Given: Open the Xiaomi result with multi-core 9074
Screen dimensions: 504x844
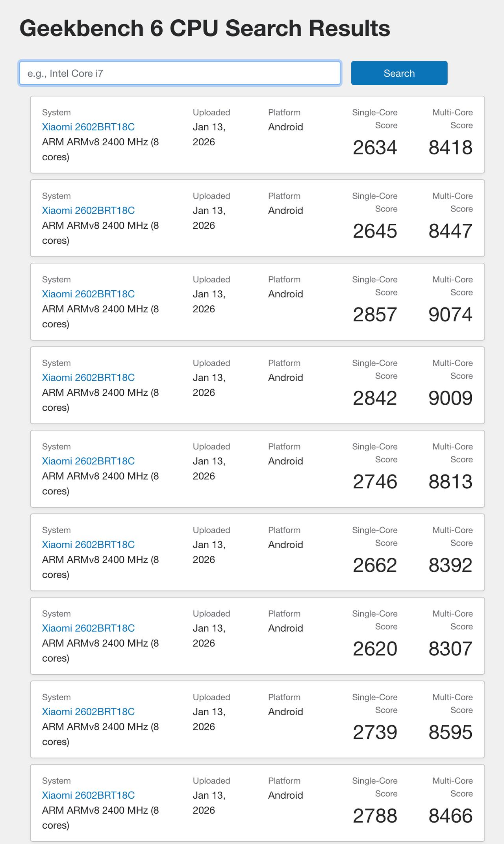Looking at the screenshot, I should 88,294.
